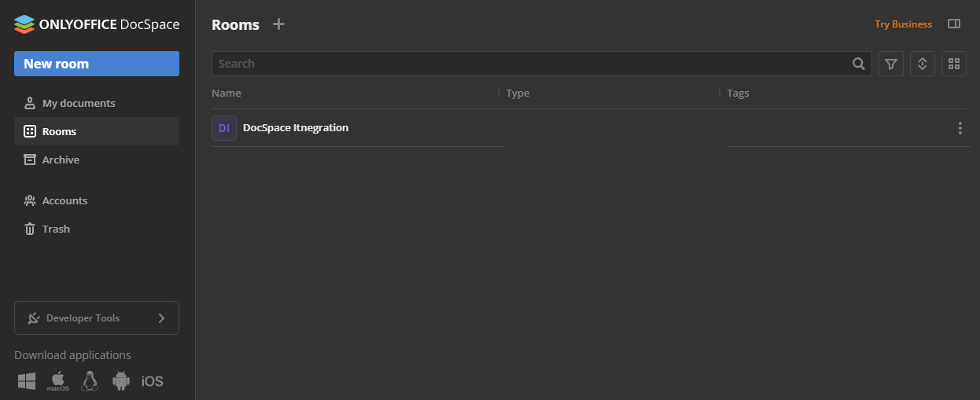Download the macOS desktop app
The height and width of the screenshot is (400, 980).
58,381
